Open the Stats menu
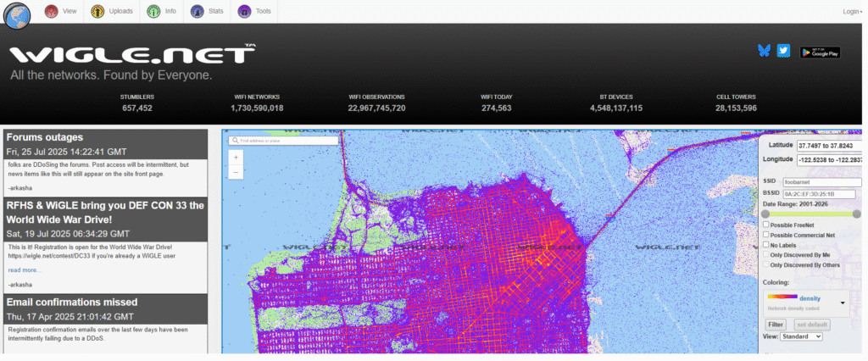 click(x=207, y=11)
